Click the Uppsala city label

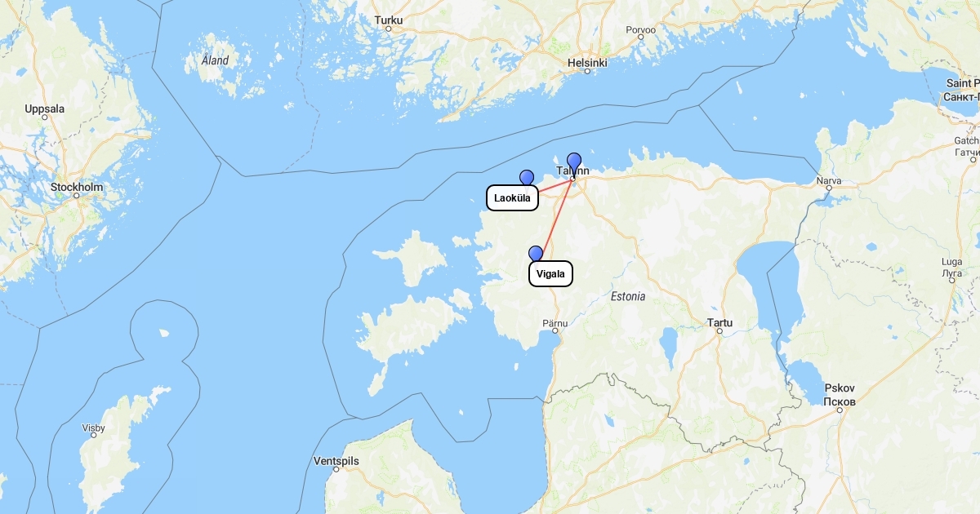pos(44,109)
